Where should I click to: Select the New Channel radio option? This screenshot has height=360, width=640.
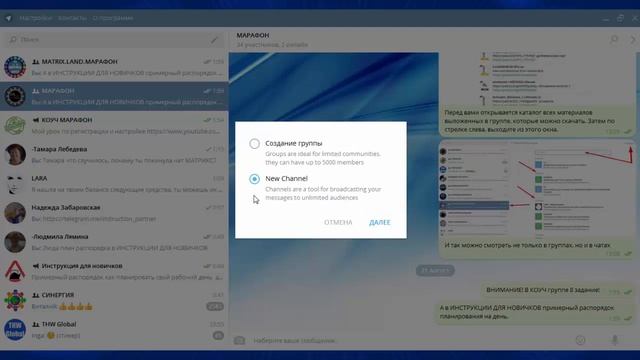click(254, 179)
